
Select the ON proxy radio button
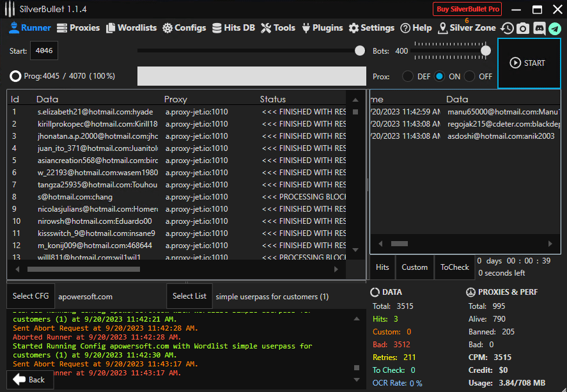point(439,76)
